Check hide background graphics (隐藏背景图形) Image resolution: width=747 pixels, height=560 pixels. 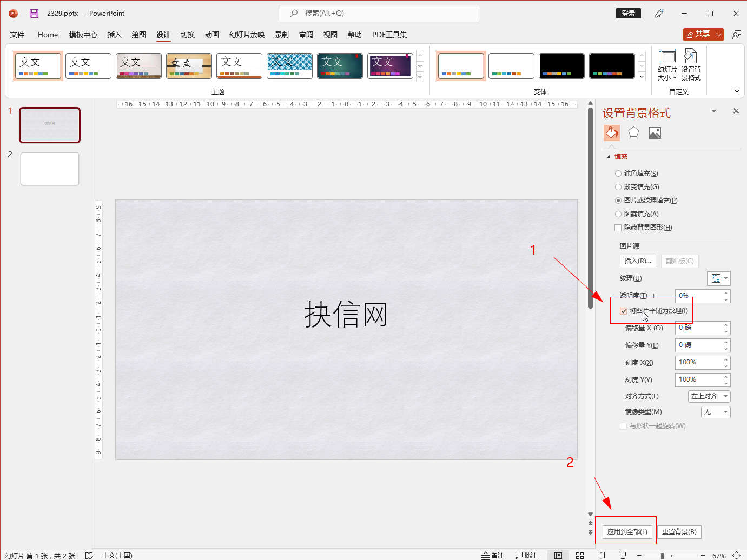pyautogui.click(x=618, y=228)
